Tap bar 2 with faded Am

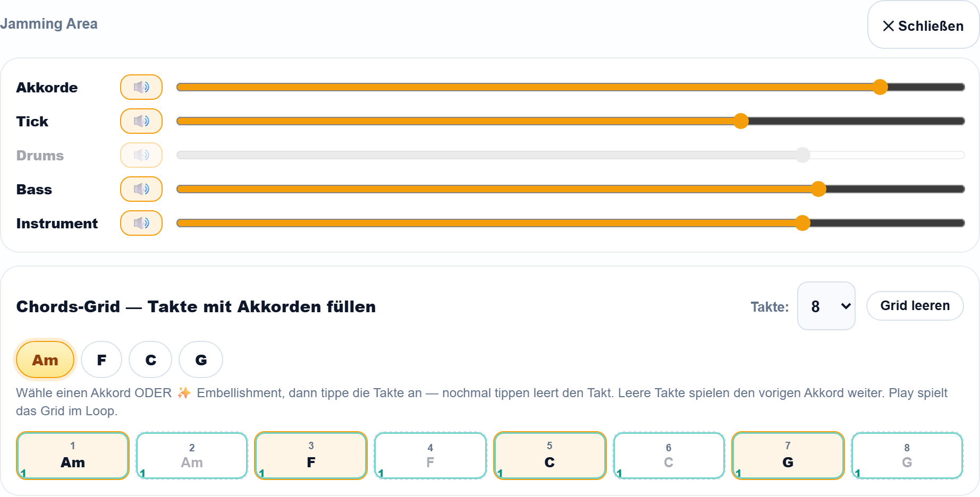[x=192, y=456]
